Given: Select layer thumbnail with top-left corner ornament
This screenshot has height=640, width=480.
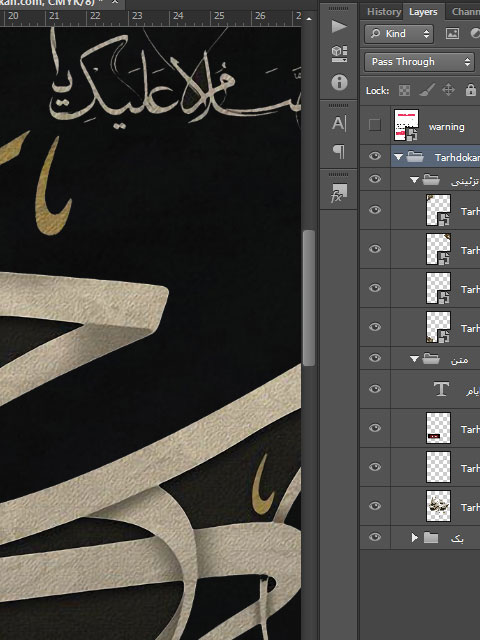Looking at the screenshot, I should (438, 210).
